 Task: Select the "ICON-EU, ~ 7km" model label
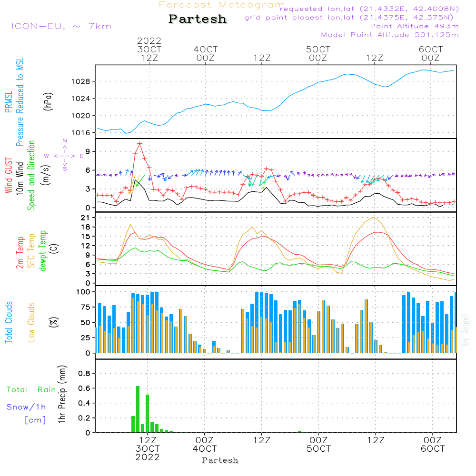[x=61, y=26]
